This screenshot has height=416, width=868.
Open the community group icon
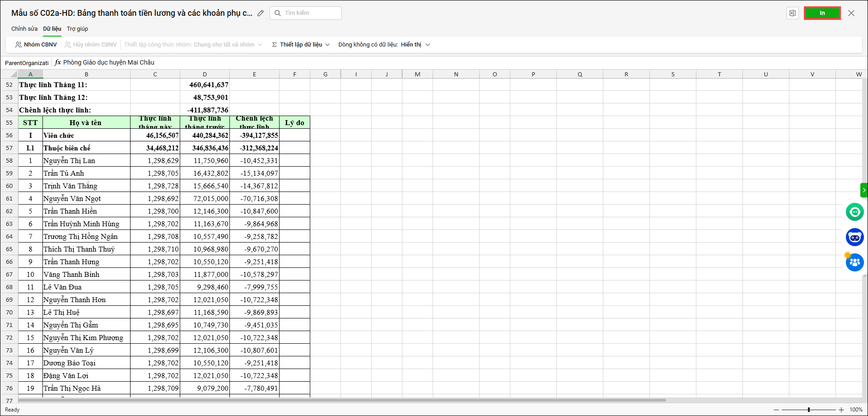click(854, 262)
